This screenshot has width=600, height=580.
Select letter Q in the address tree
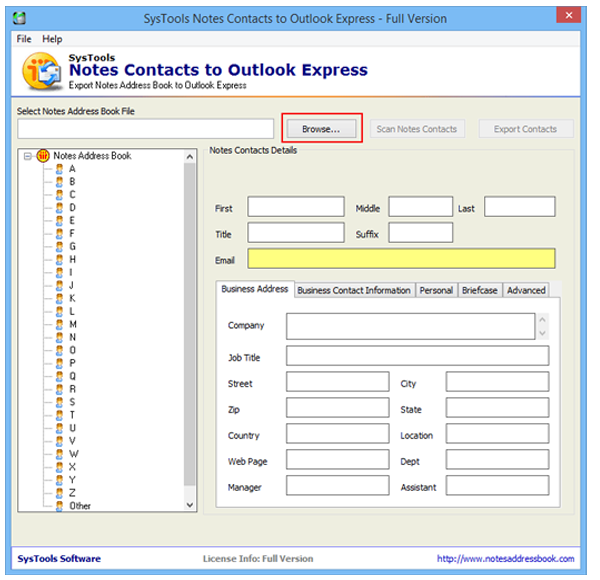point(72,376)
